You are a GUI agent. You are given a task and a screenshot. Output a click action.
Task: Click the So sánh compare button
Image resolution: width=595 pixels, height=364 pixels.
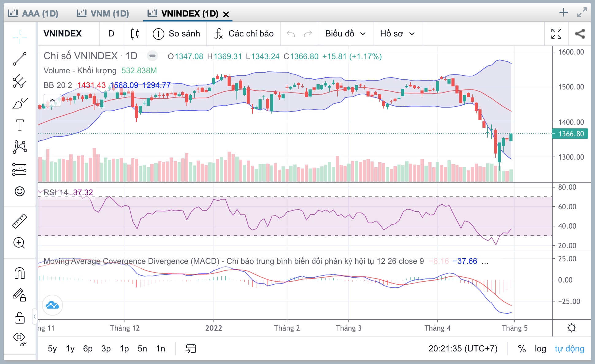click(177, 34)
